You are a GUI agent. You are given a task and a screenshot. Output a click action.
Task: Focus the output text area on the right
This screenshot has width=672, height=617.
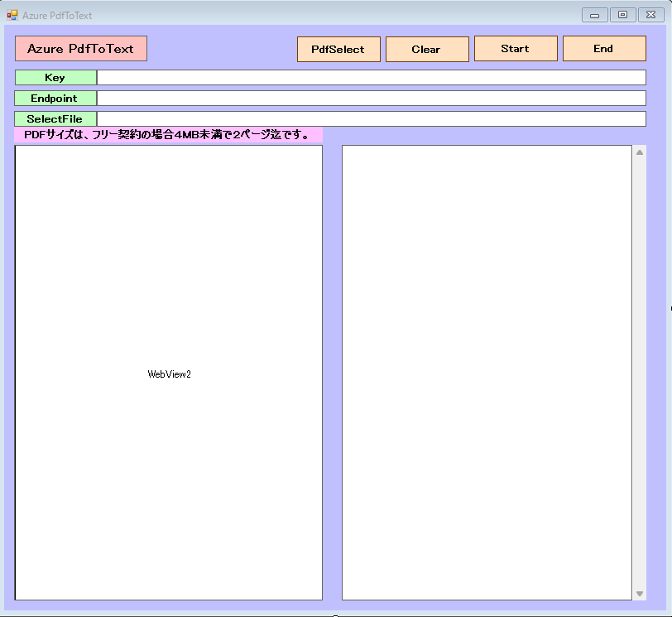pos(487,373)
